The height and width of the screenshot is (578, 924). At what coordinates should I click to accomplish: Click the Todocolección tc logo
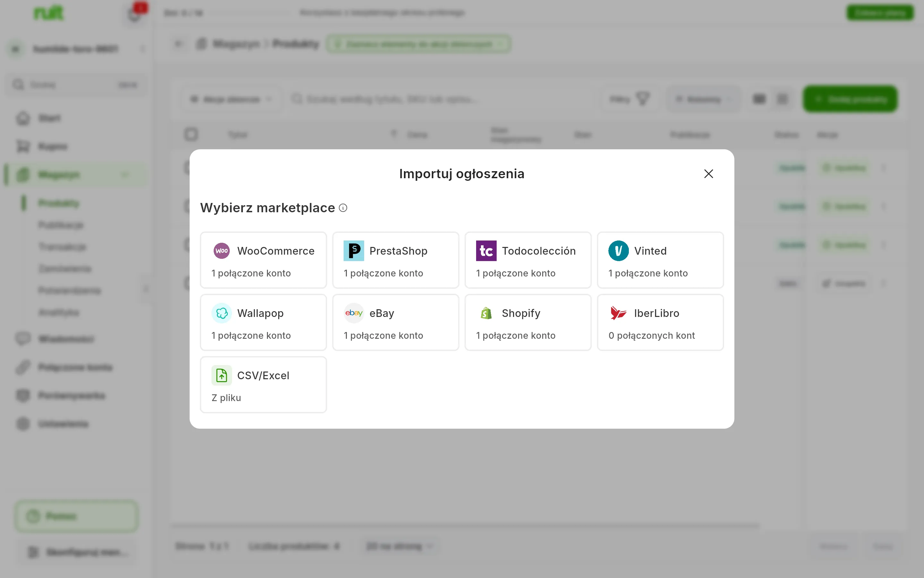pyautogui.click(x=486, y=251)
